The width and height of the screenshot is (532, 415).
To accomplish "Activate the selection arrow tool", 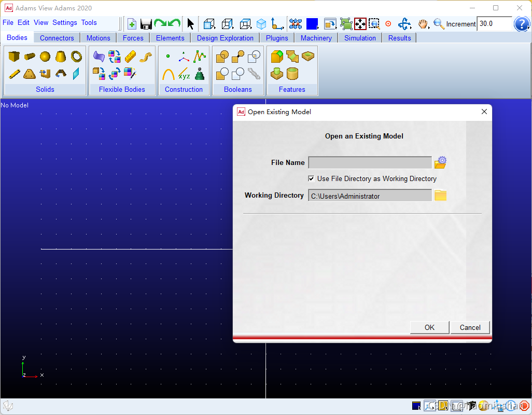I will point(190,24).
